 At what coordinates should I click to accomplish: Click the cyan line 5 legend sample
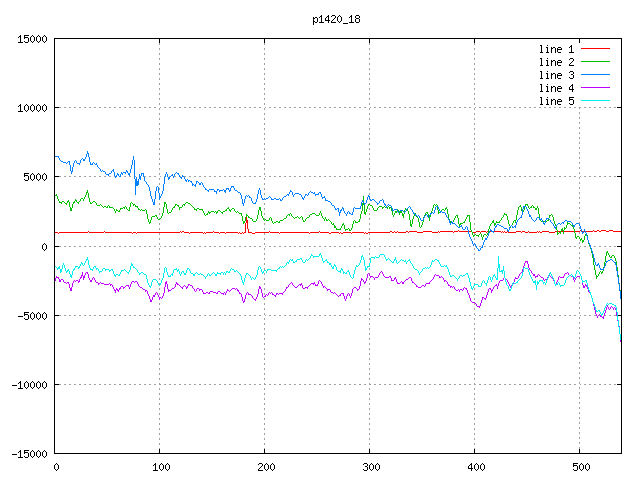(x=595, y=101)
